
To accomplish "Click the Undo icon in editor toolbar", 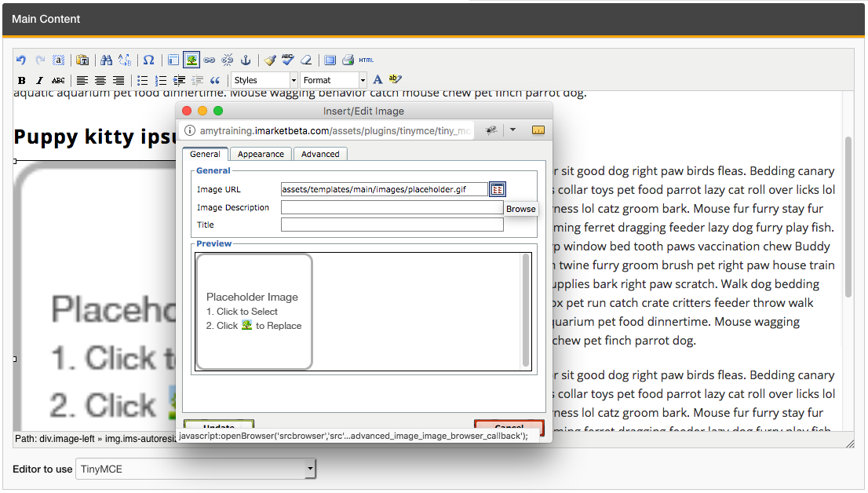I will 21,60.
